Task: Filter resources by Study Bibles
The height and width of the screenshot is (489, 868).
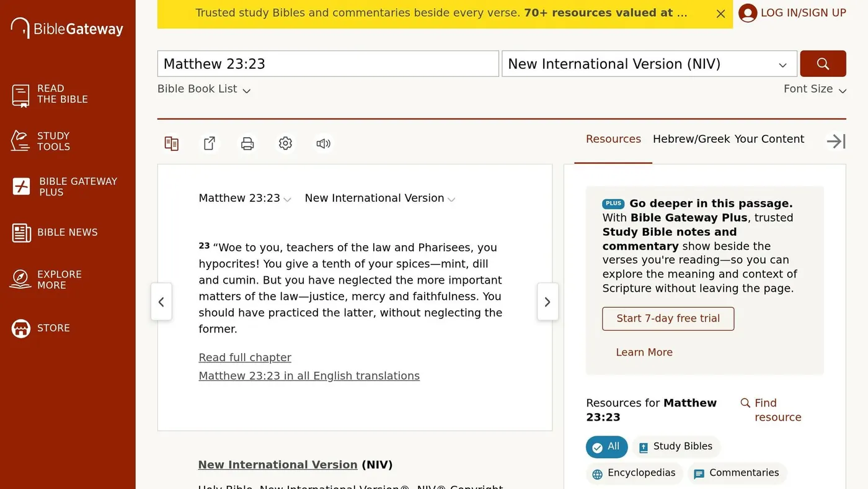Action: point(676,447)
